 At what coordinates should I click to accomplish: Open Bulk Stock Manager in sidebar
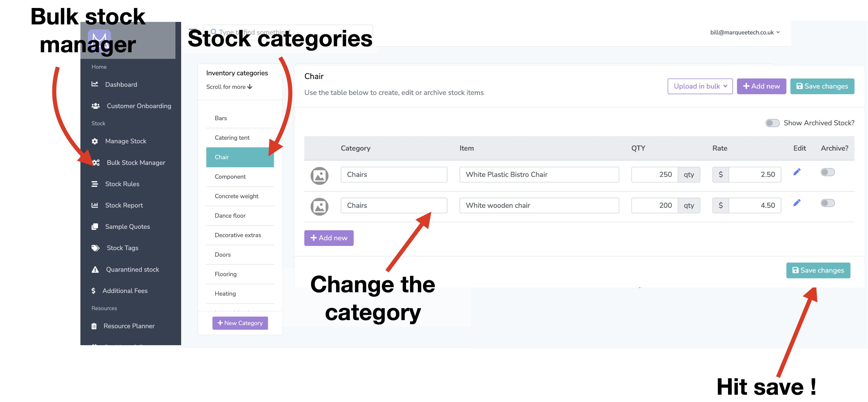[x=136, y=163]
